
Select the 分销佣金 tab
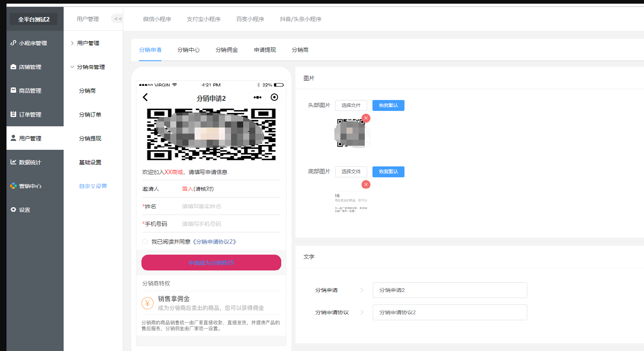click(x=227, y=50)
